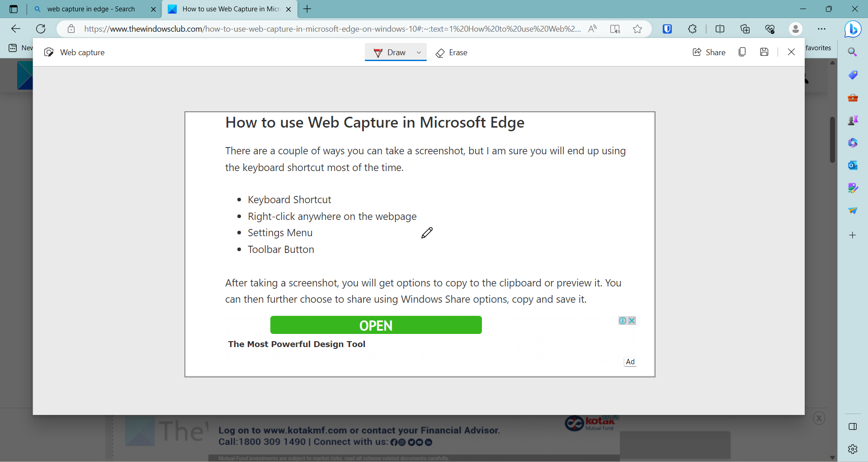Open Collections panel
Viewport: 868px width, 462px height.
[745, 29]
